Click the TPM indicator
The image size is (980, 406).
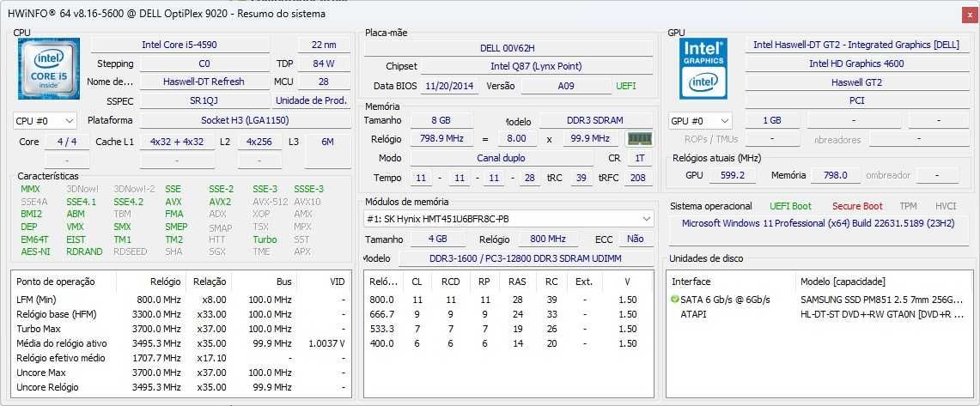[908, 206]
